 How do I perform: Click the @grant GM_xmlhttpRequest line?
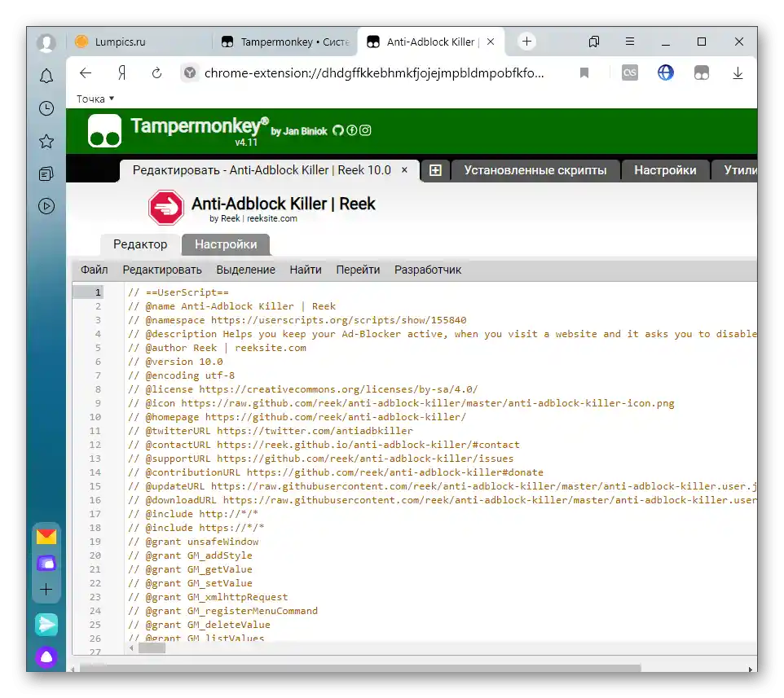pos(208,597)
